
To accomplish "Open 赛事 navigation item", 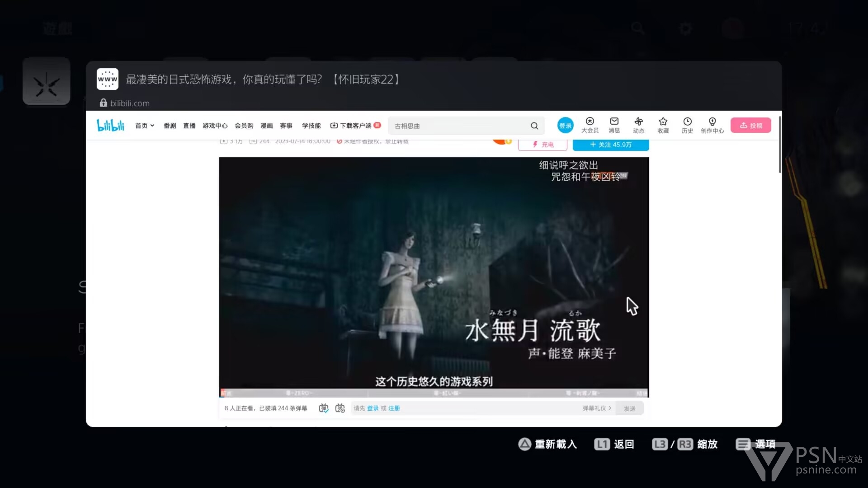I will tap(286, 126).
